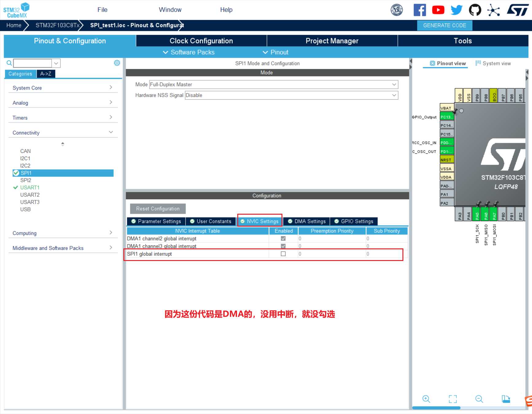This screenshot has width=532, height=414.
Task: Switch to Tools tab
Action: click(463, 41)
